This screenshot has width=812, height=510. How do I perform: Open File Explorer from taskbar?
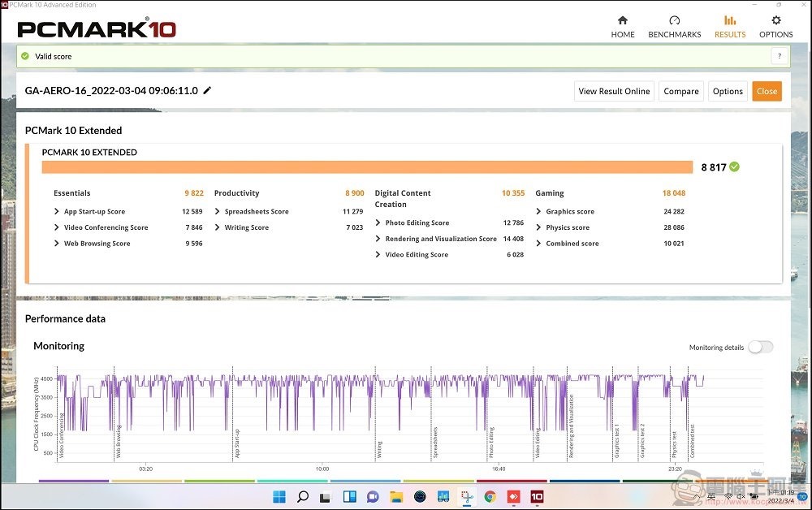tap(396, 497)
